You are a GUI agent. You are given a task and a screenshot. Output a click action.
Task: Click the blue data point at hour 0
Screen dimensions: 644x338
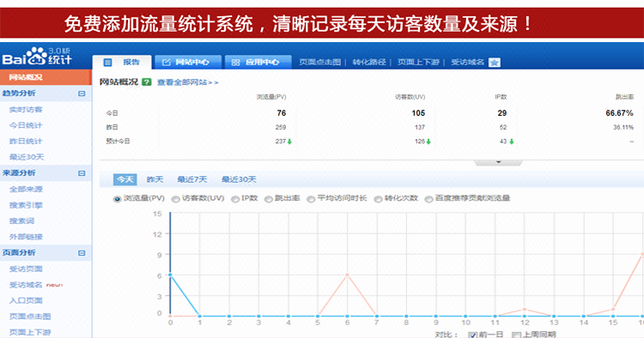(x=171, y=275)
